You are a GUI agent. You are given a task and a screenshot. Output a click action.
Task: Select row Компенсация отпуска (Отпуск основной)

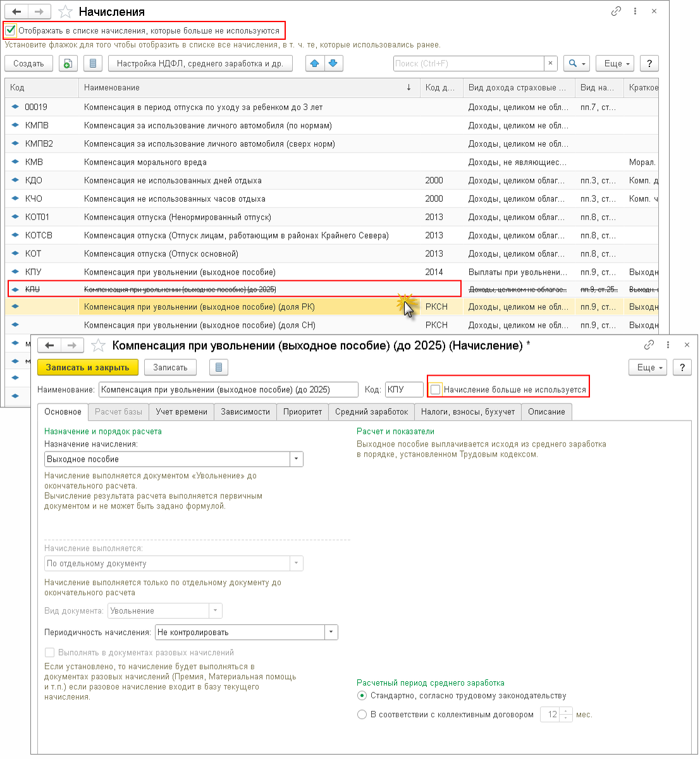pyautogui.click(x=331, y=254)
